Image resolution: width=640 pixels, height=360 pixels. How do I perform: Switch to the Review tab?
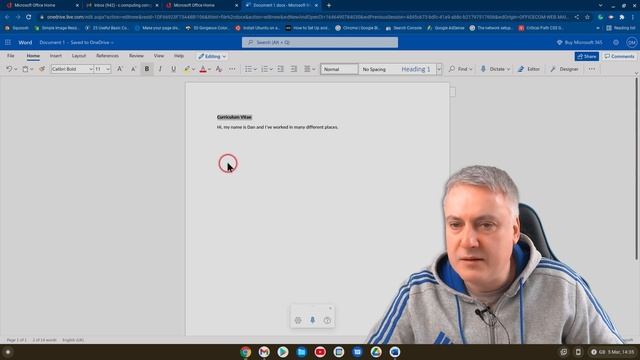[x=136, y=56]
